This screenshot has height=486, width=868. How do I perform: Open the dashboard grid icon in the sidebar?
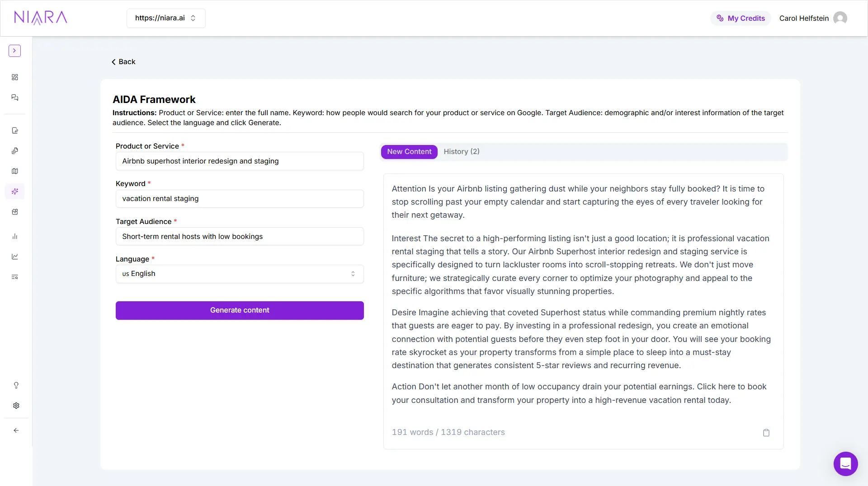coord(15,77)
